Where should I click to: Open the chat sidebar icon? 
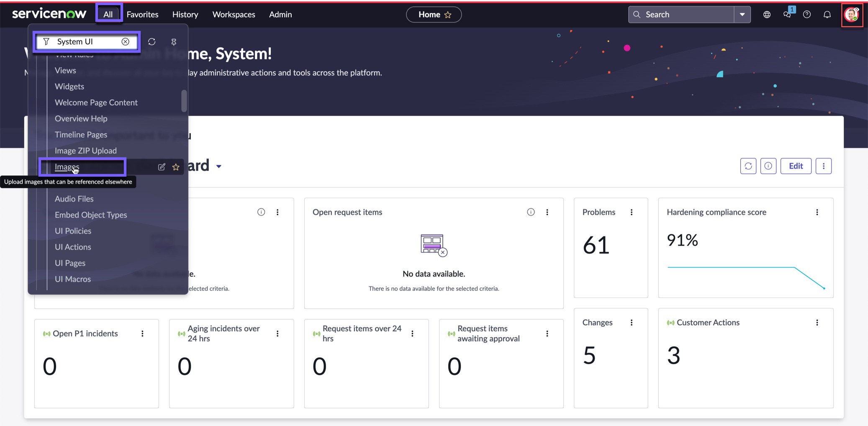[787, 15]
